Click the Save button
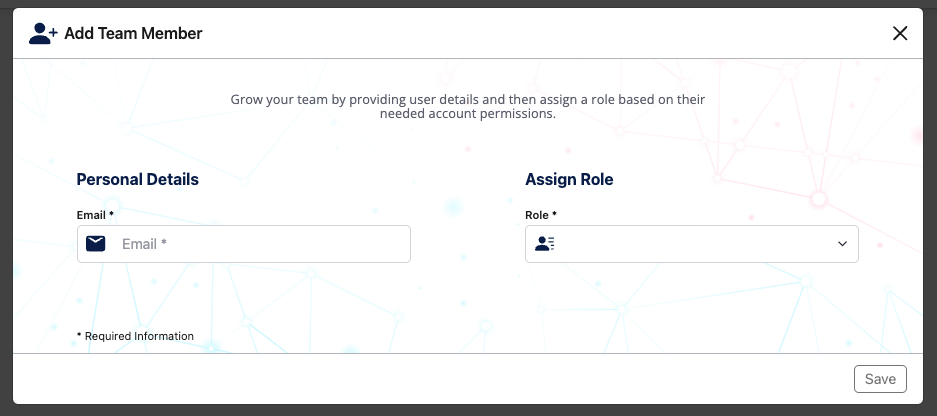The height and width of the screenshot is (416, 937). [x=880, y=379]
